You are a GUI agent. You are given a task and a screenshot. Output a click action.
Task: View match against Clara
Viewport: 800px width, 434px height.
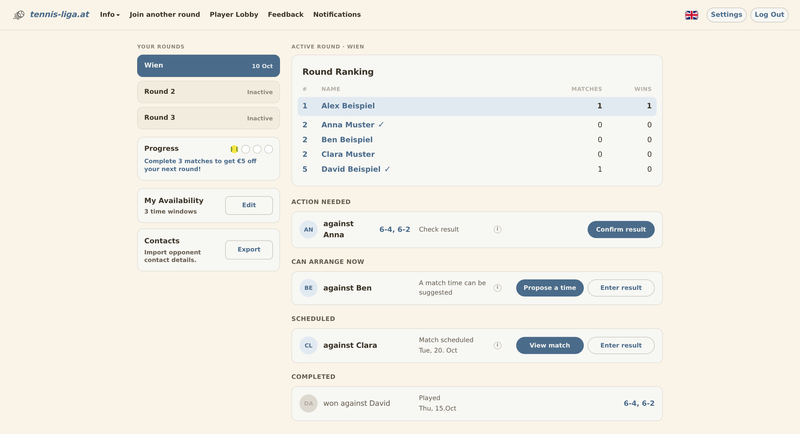point(549,345)
